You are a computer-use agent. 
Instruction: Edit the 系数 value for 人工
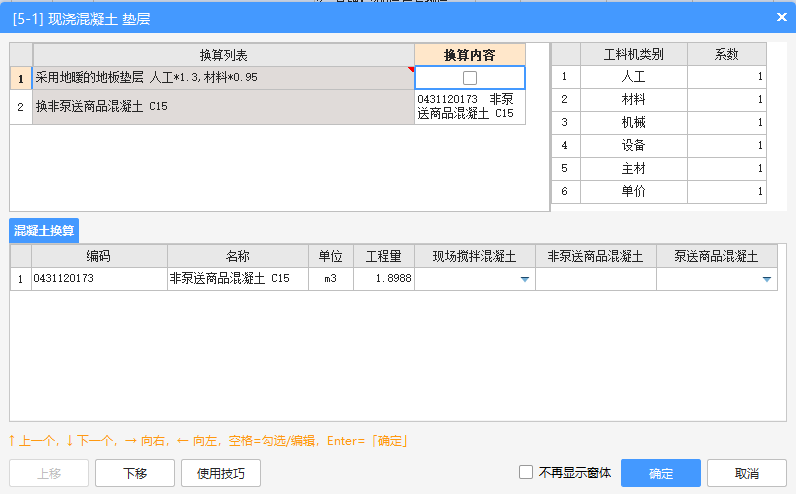pos(727,77)
